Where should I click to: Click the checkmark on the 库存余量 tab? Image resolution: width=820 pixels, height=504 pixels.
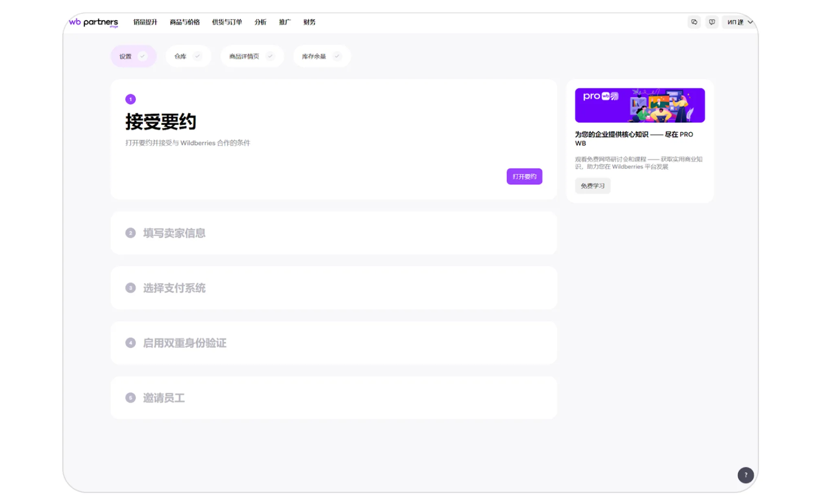click(x=337, y=56)
